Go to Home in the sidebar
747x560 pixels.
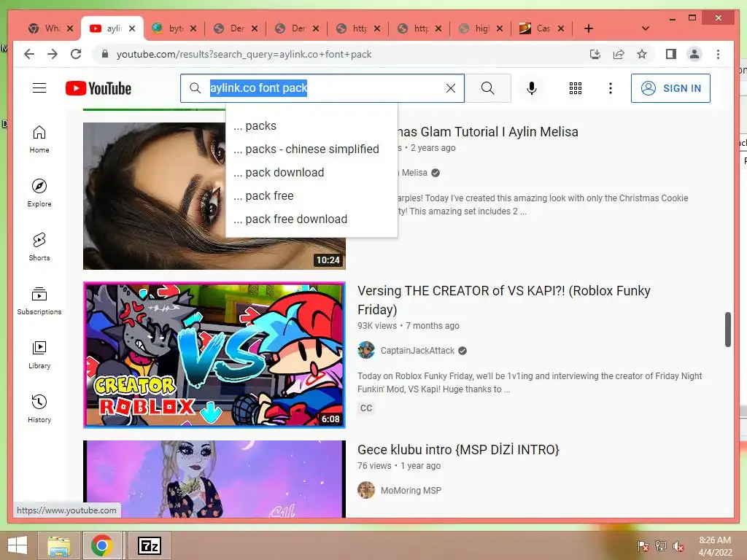(x=39, y=139)
